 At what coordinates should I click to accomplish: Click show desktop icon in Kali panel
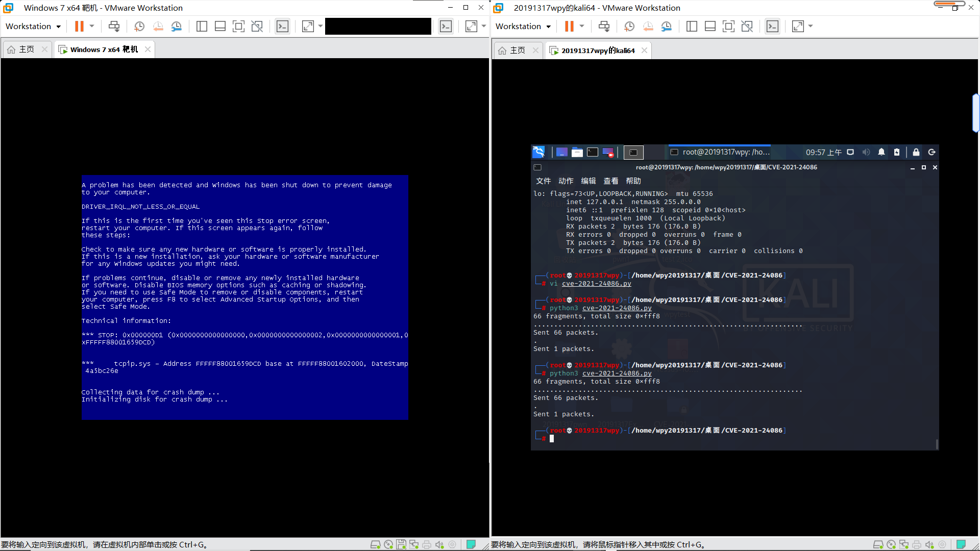pyautogui.click(x=561, y=152)
